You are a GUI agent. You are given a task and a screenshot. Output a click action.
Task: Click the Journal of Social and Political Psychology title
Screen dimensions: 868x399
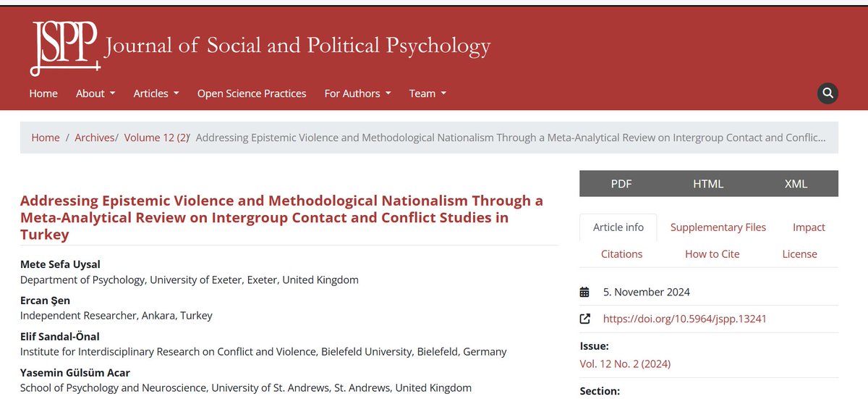click(x=298, y=46)
